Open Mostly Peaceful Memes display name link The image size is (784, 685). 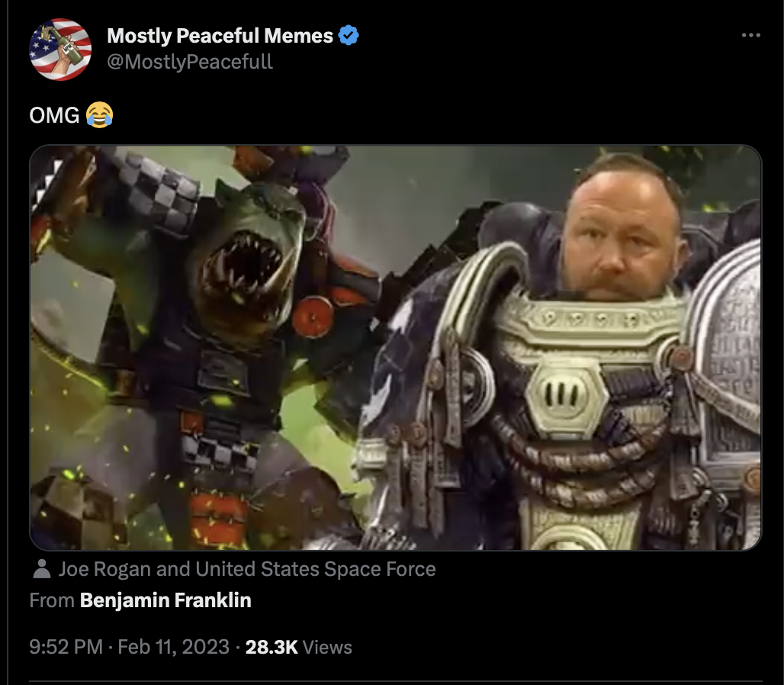pos(220,36)
